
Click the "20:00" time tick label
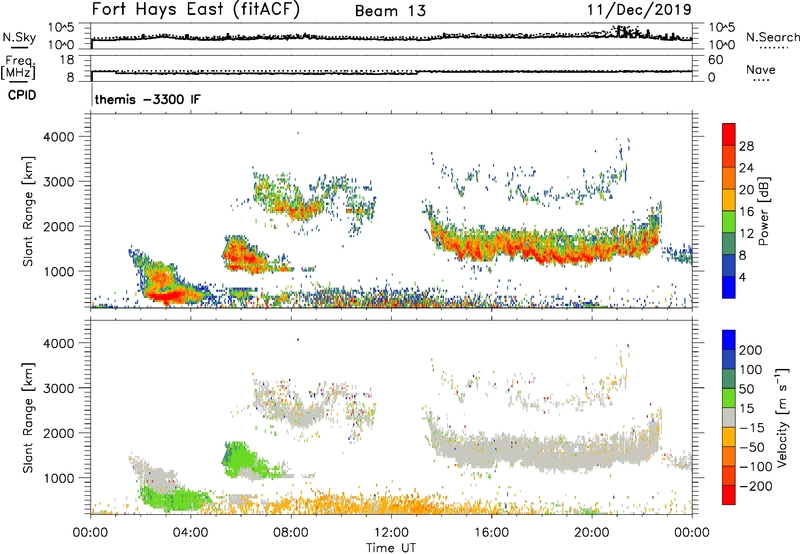point(591,533)
